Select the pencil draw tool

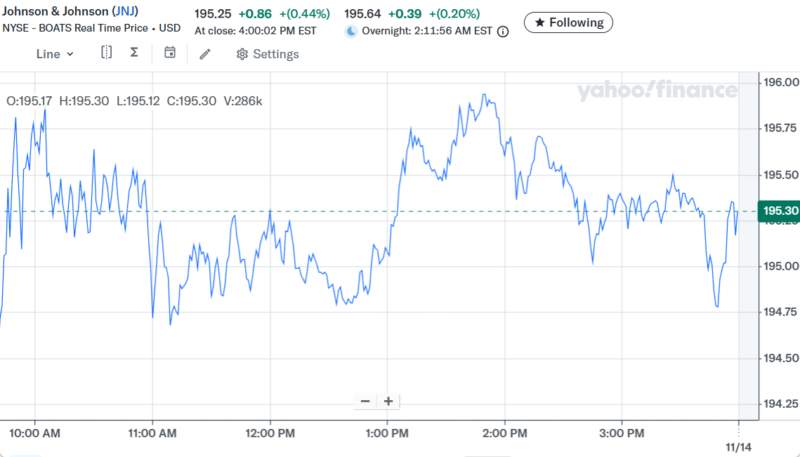coord(205,54)
